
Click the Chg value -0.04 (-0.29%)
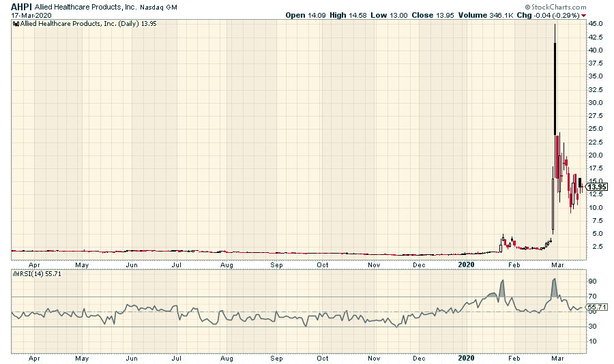(557, 15)
